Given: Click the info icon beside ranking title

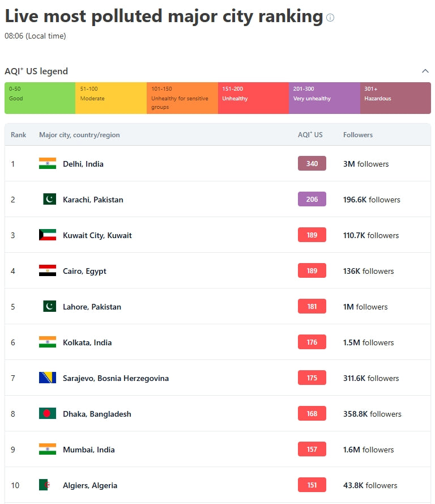Looking at the screenshot, I should click(x=330, y=18).
